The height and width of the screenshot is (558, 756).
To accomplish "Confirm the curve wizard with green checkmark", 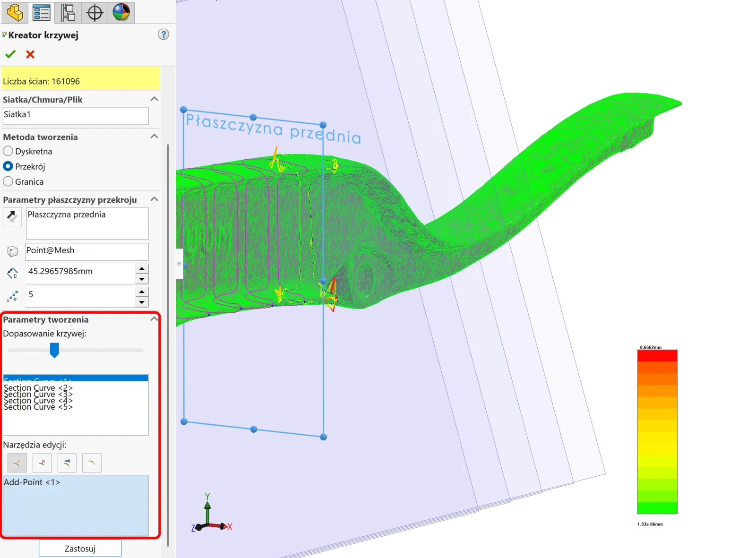I will coord(10,54).
